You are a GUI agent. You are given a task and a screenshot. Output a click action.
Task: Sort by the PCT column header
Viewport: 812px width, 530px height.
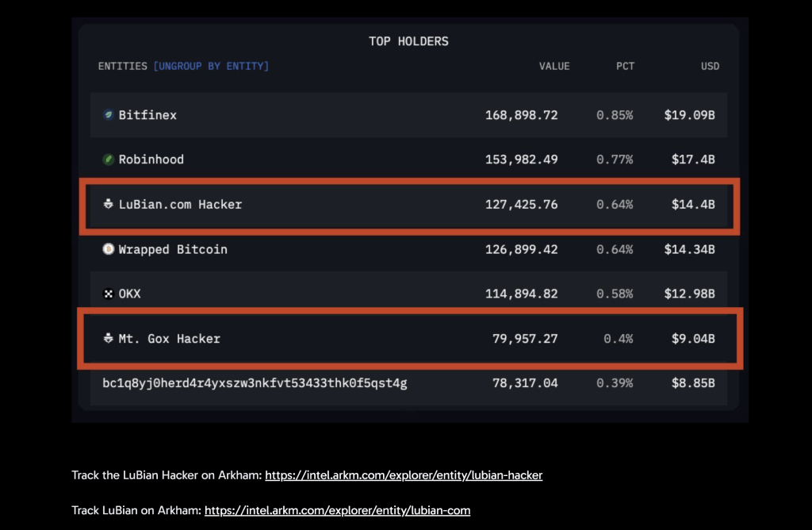[x=625, y=66]
